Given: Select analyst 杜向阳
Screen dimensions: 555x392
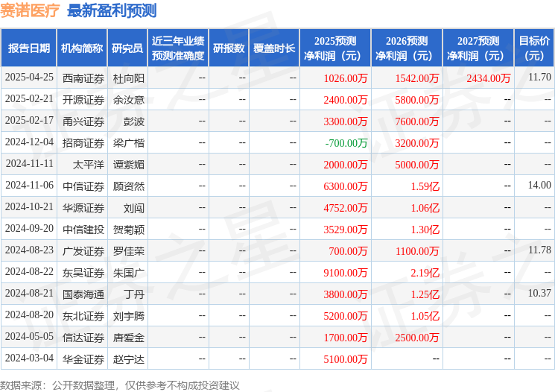Looking at the screenshot, I should tap(128, 78).
